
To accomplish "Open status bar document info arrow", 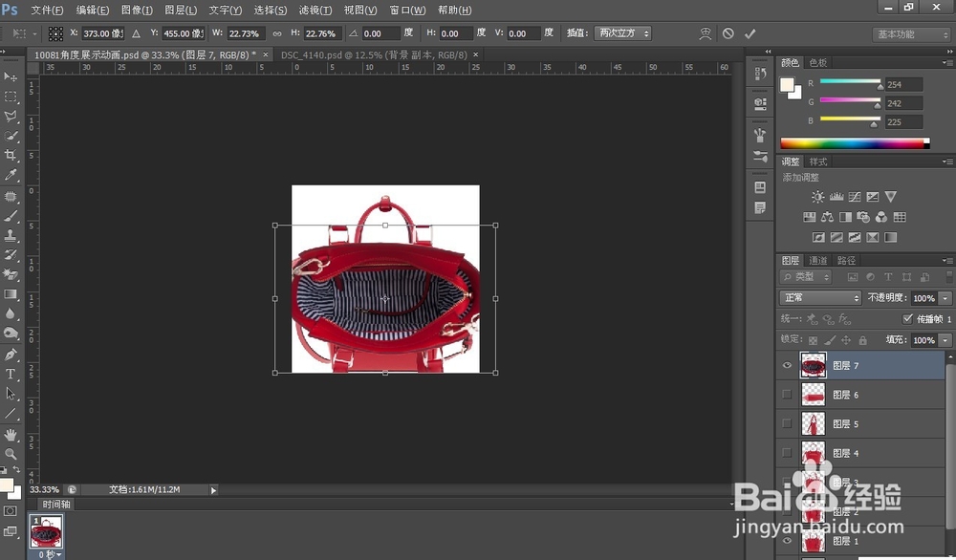I will 213,490.
